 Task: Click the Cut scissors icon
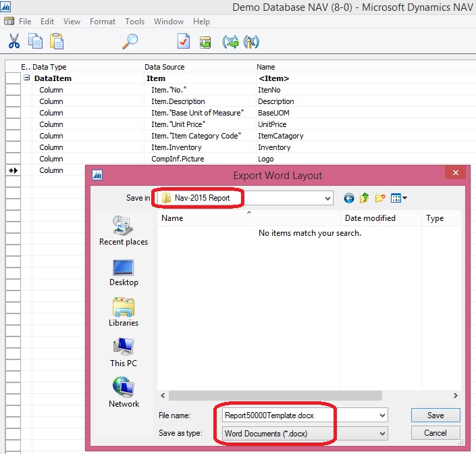[14, 41]
